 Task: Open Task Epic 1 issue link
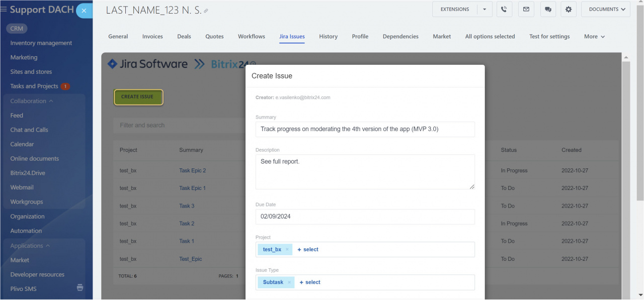tap(193, 188)
